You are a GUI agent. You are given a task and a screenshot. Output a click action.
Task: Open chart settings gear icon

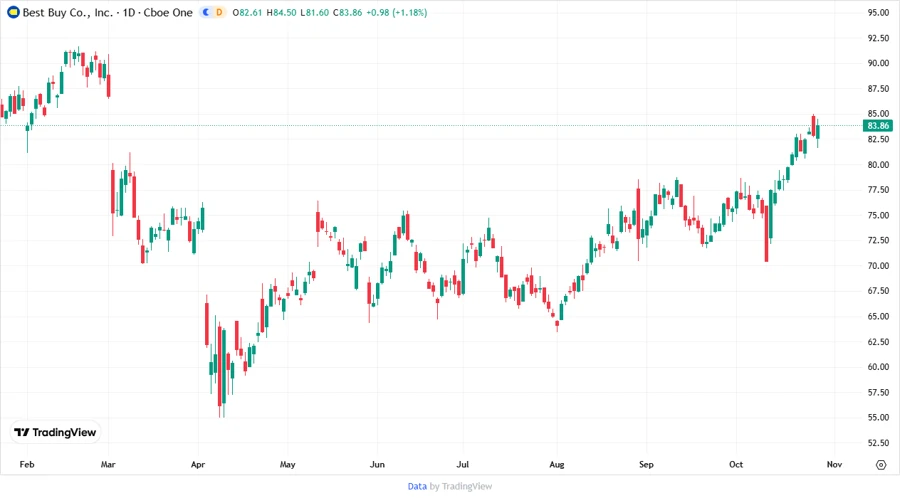(x=881, y=465)
